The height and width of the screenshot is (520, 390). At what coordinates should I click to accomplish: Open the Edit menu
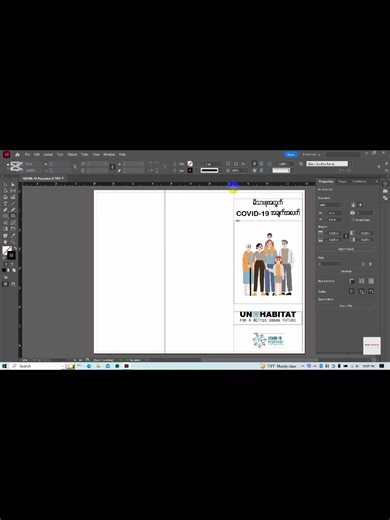point(37,155)
